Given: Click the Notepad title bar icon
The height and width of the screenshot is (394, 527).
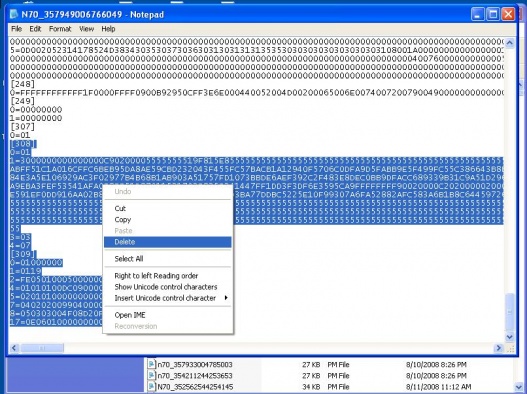Looking at the screenshot, I should tap(14, 14).
